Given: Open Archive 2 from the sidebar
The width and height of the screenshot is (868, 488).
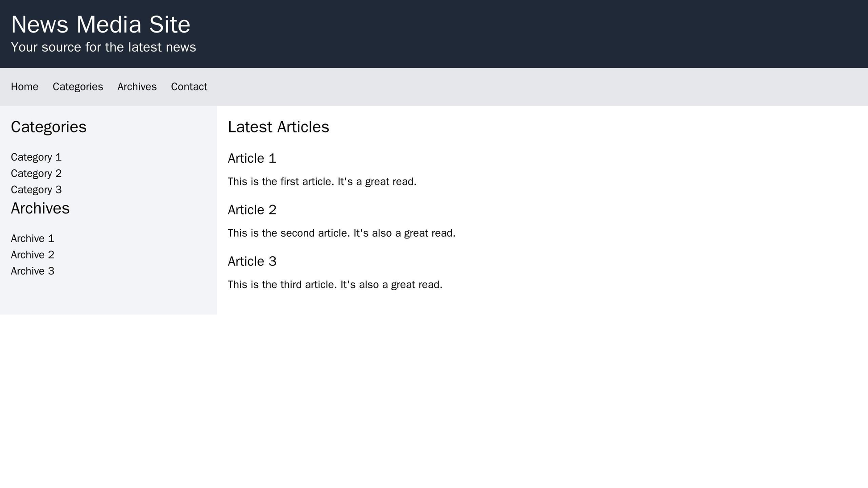Looking at the screenshot, I should coord(33,254).
